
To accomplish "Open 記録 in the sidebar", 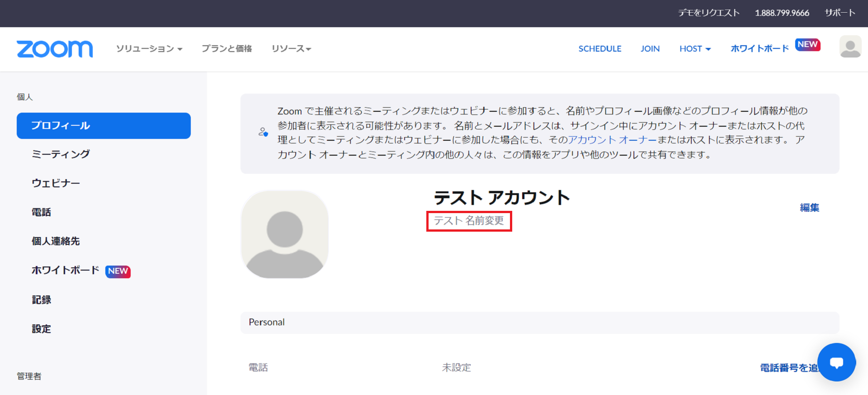I will click(x=41, y=300).
